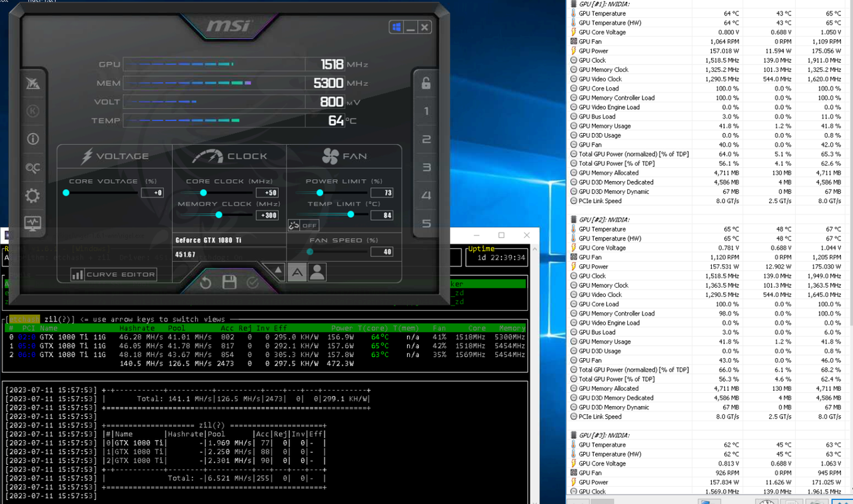Image resolution: width=853 pixels, height=504 pixels.
Task: Toggle apply overclock at Windows startup
Action: pyautogui.click(x=397, y=27)
